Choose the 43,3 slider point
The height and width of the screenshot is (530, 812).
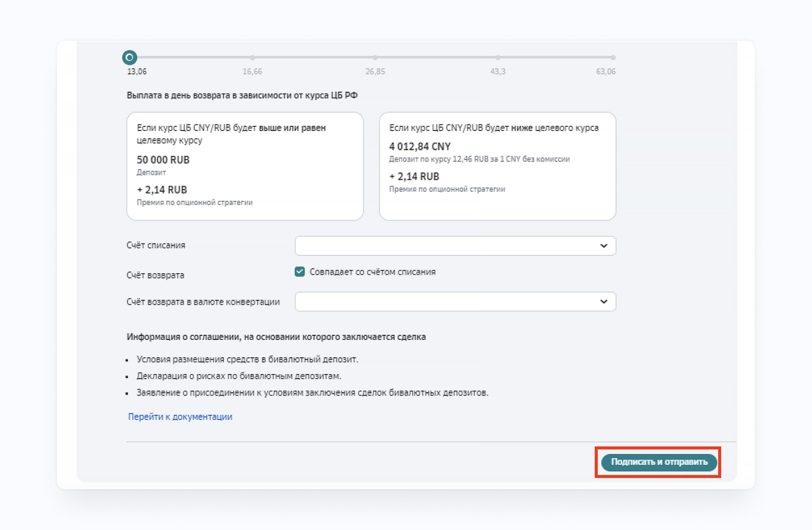coord(498,58)
